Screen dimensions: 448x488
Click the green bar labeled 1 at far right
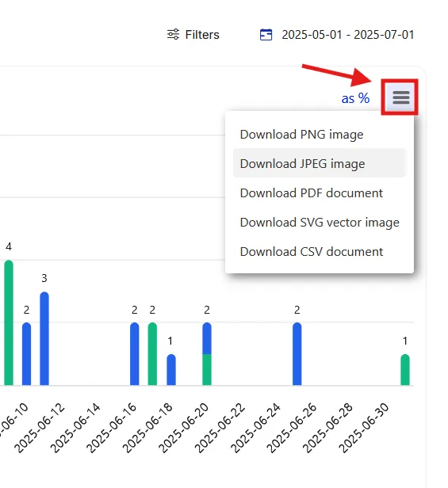point(405,369)
